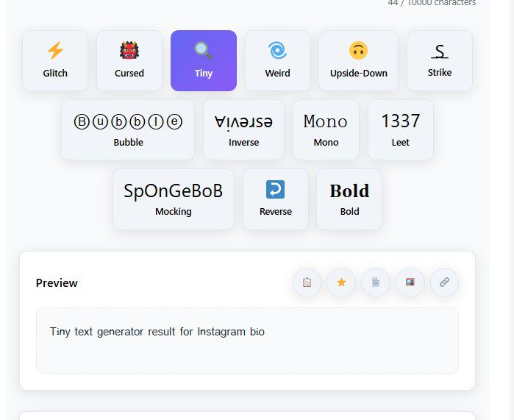Screen dimensions: 514x420
Task: Choose the Cursed red mask style
Action: click(x=129, y=60)
